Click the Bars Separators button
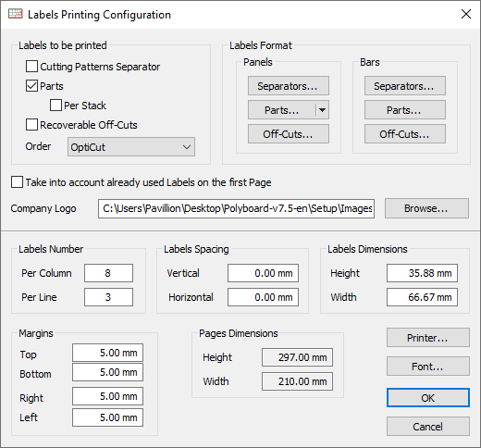 click(405, 86)
